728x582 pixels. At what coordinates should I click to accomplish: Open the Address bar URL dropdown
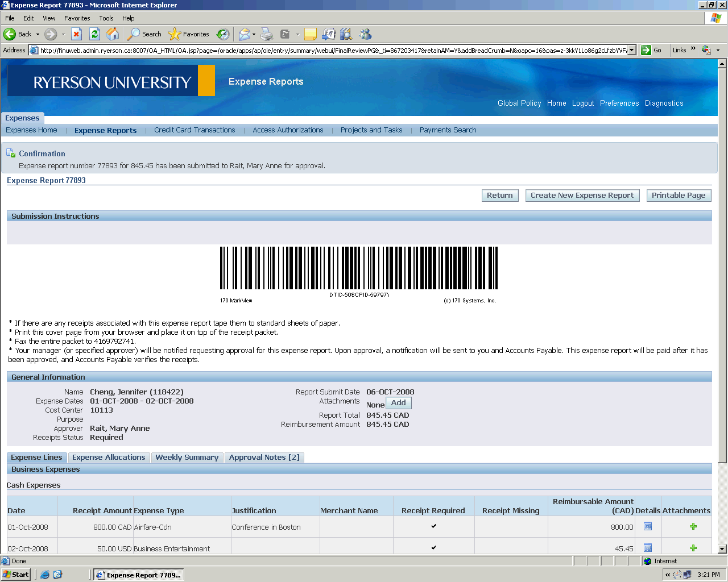[x=631, y=50]
